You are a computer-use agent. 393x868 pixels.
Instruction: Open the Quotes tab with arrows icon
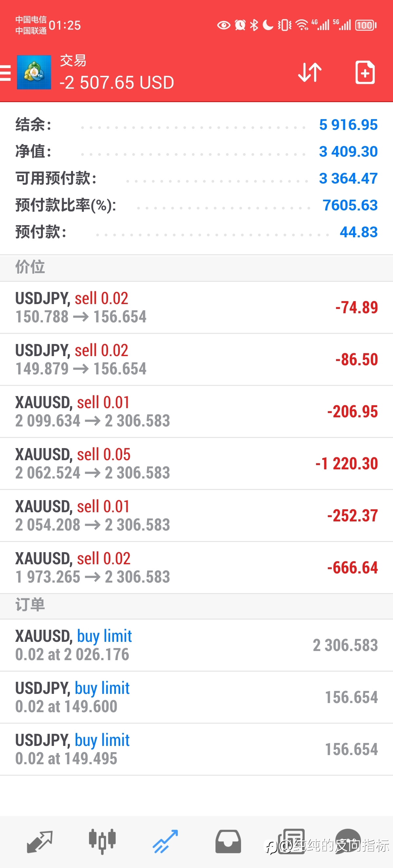pos(39,841)
